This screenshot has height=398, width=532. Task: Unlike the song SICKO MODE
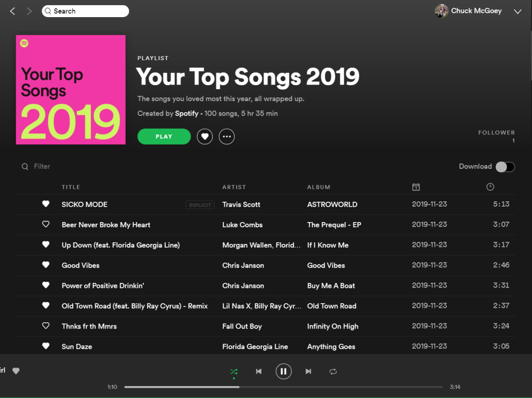click(46, 204)
